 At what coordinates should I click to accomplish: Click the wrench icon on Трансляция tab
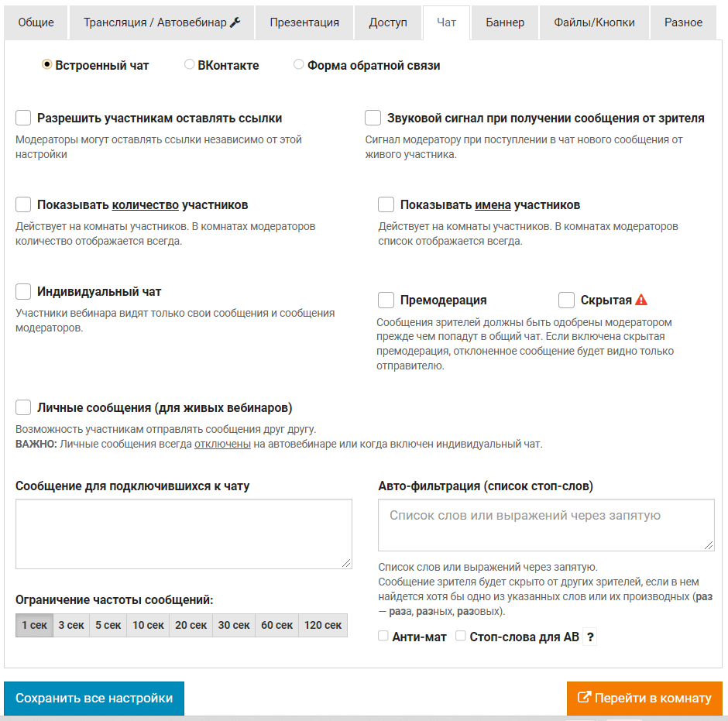(236, 22)
